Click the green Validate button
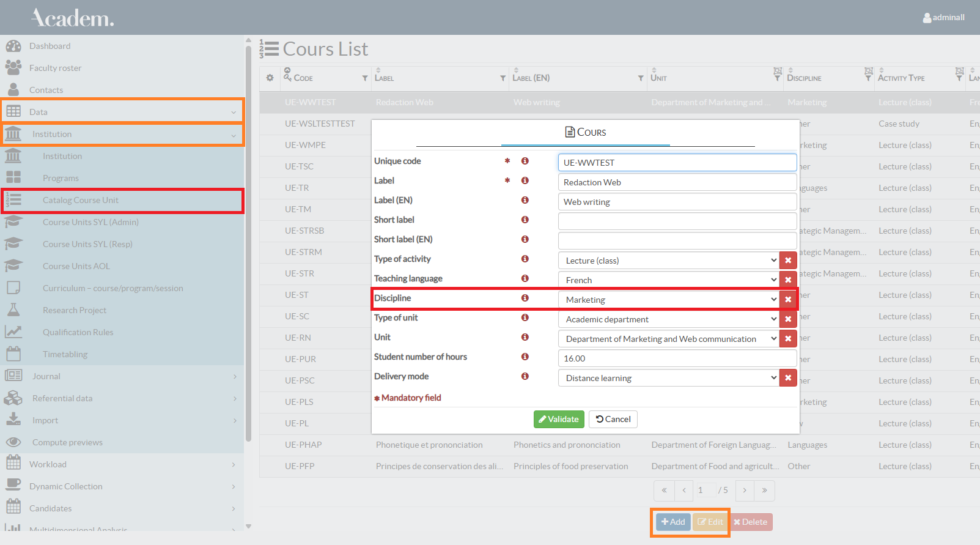 pyautogui.click(x=559, y=419)
